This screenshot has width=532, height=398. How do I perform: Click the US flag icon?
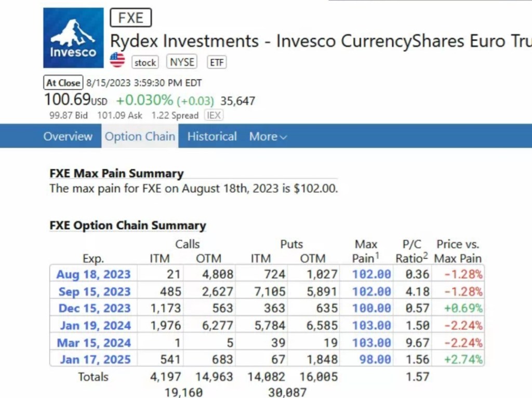tap(117, 60)
